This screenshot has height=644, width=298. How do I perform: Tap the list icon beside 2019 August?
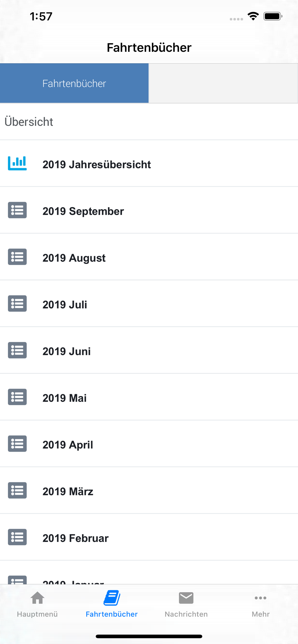pos(17,257)
